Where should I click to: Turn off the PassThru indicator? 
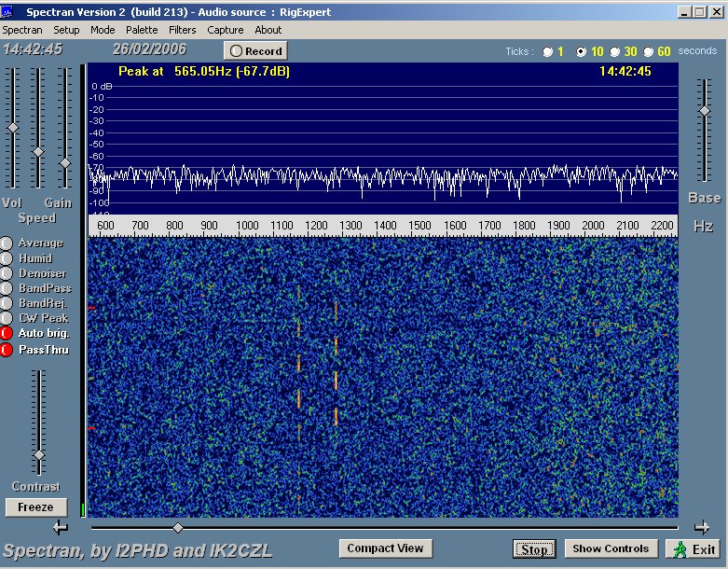point(7,349)
